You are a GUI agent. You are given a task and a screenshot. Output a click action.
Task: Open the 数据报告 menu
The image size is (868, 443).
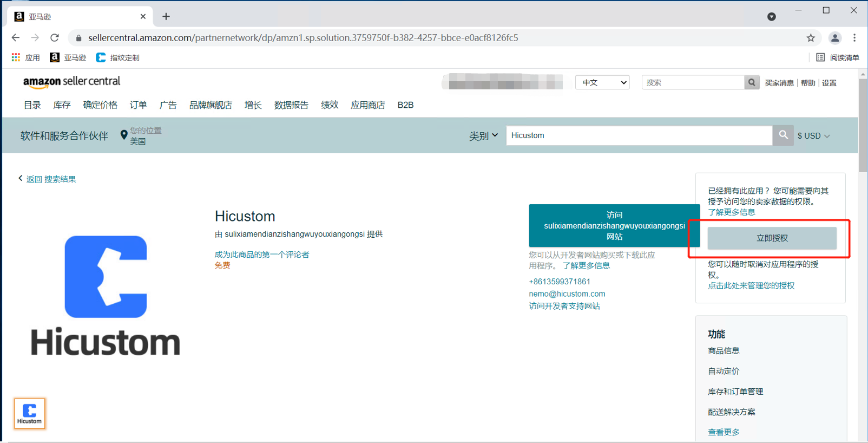pyautogui.click(x=291, y=105)
